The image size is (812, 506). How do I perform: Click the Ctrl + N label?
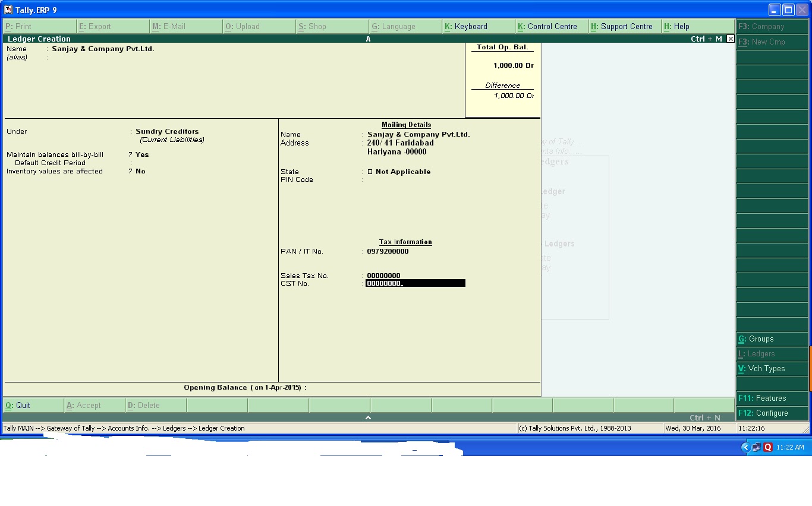tap(705, 418)
